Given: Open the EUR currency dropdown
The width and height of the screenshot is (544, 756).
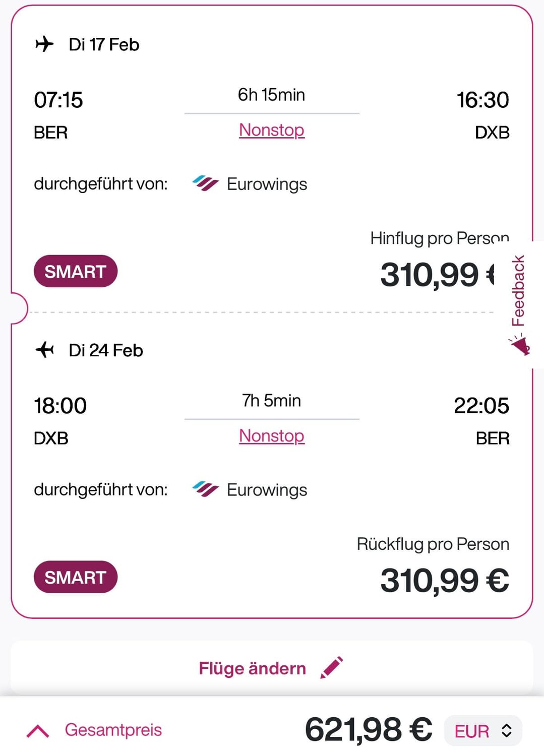Looking at the screenshot, I should 482,731.
